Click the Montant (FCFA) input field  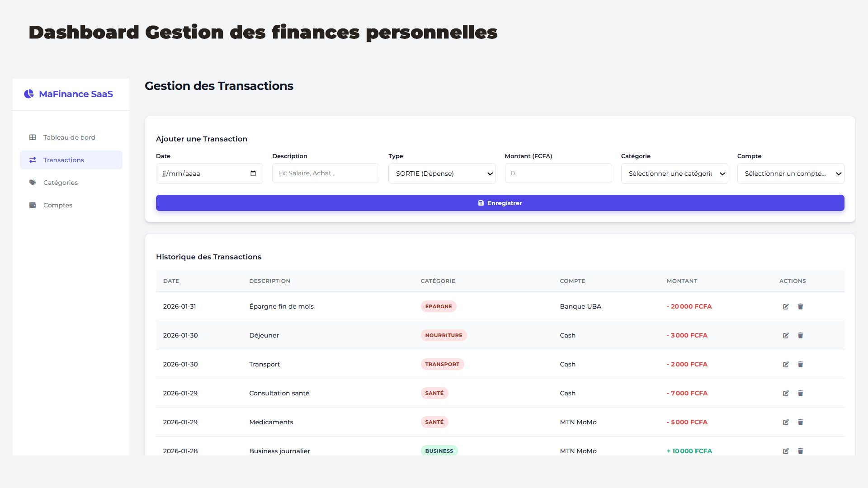click(558, 173)
